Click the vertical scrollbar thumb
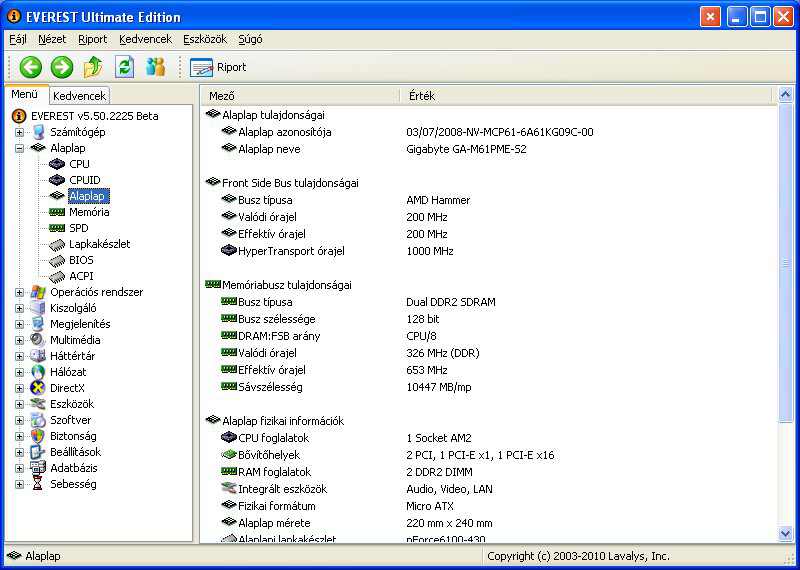The width and height of the screenshot is (800, 570). tap(785, 262)
